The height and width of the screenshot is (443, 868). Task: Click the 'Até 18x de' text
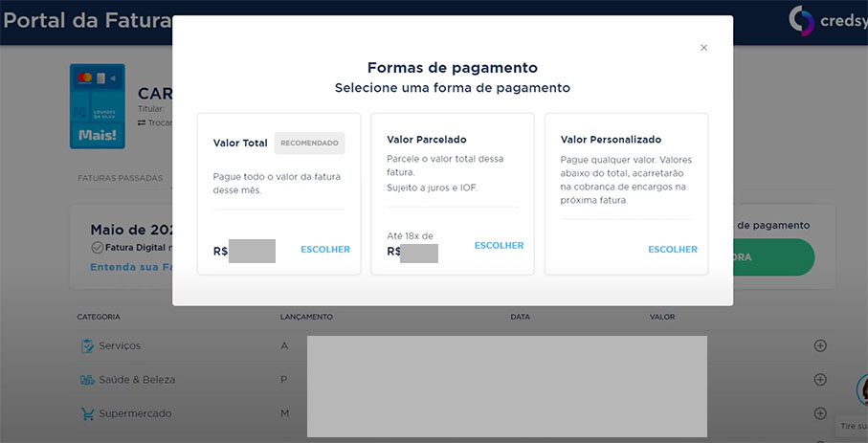410,236
